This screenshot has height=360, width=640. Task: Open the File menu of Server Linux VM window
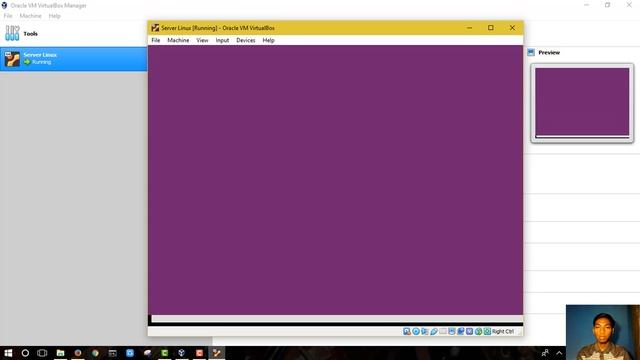coord(156,40)
